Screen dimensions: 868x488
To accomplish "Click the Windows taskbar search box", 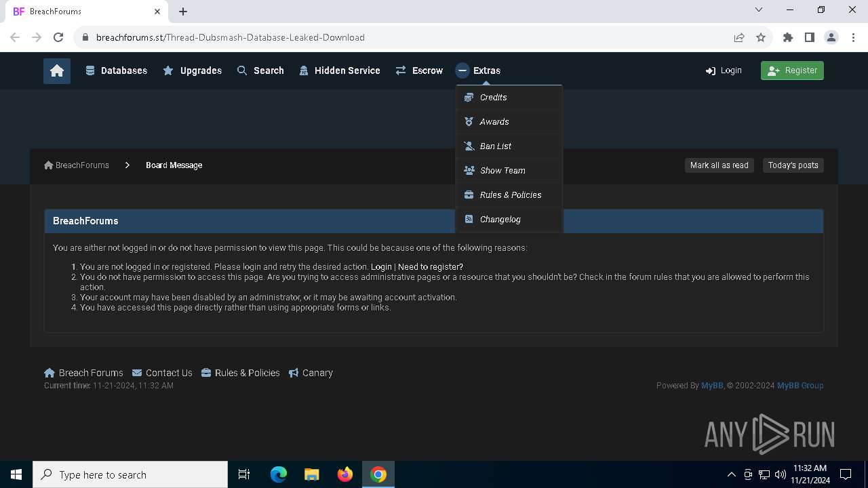I will point(130,474).
